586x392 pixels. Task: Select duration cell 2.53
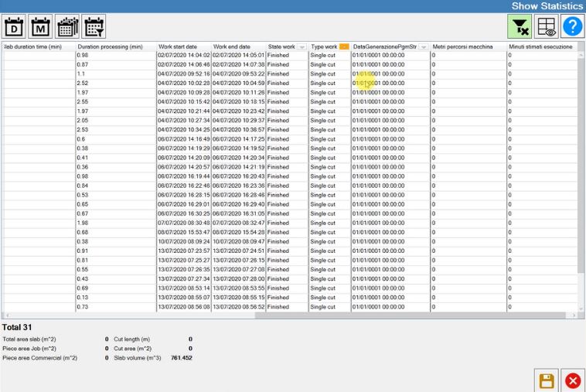point(116,130)
